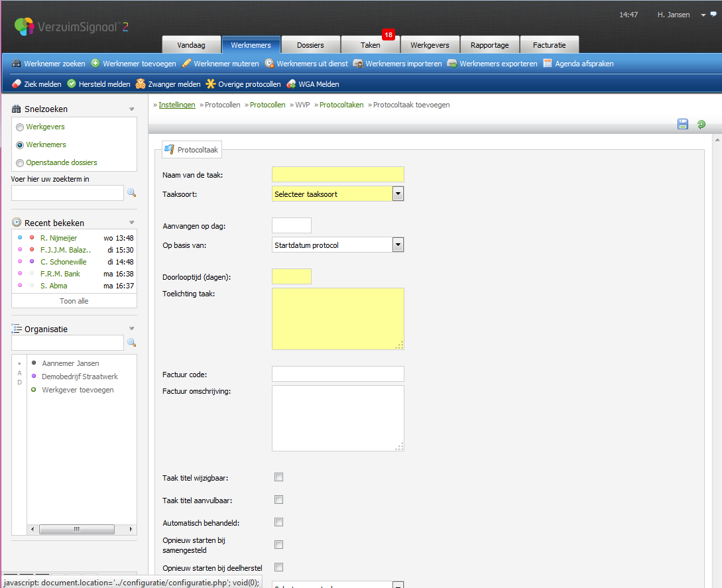Image resolution: width=722 pixels, height=588 pixels.
Task: Tick the Automatisch behandeld checkbox
Action: [x=279, y=522]
